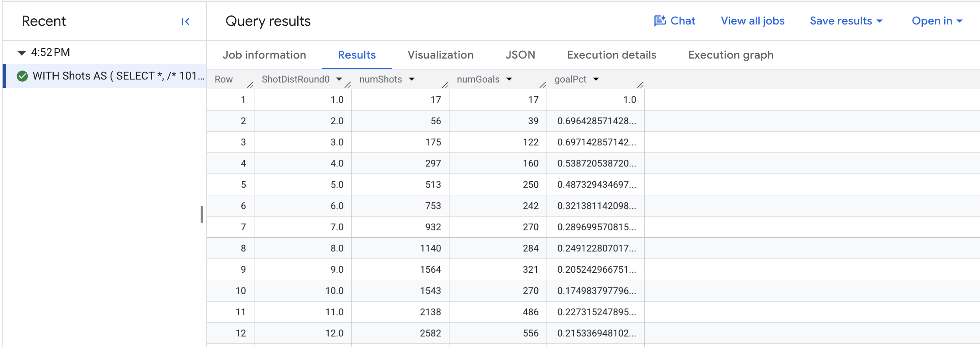
Task: Click the Row column header
Action: click(x=224, y=80)
